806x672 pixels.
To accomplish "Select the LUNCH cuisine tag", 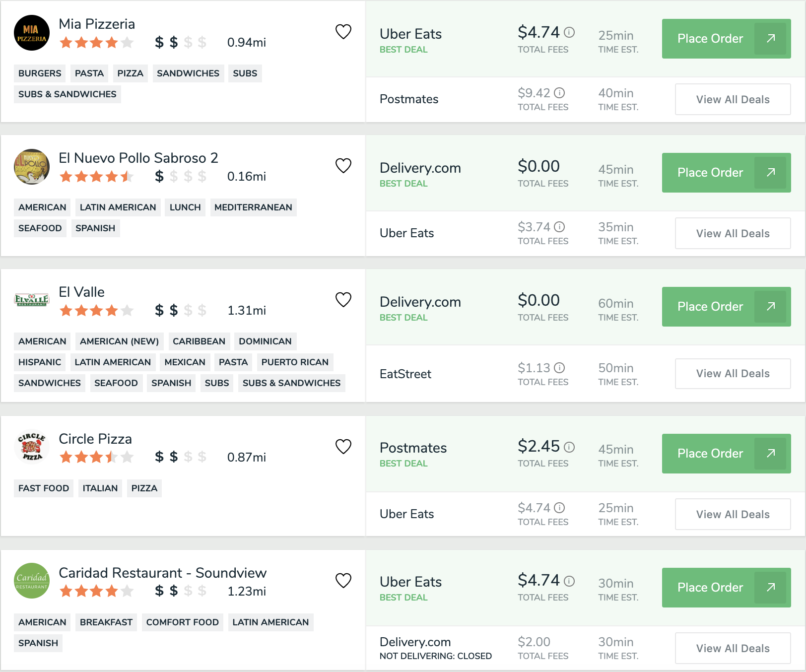I will [x=185, y=207].
